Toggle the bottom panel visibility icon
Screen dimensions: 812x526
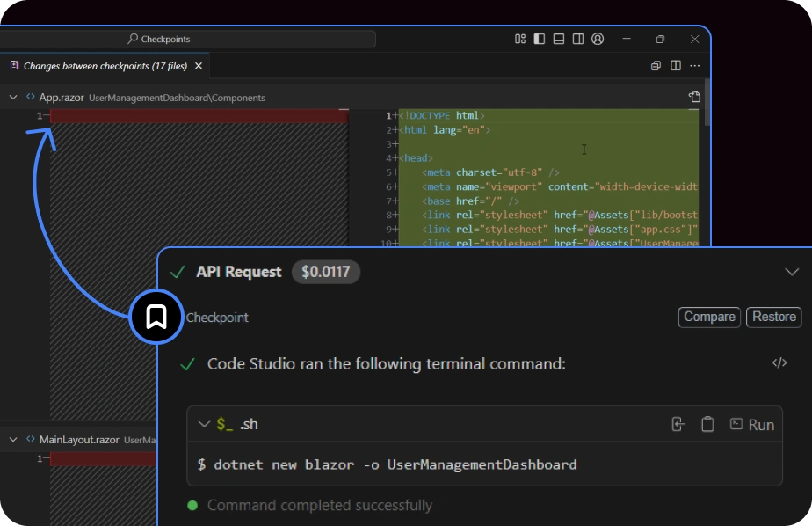[558, 39]
